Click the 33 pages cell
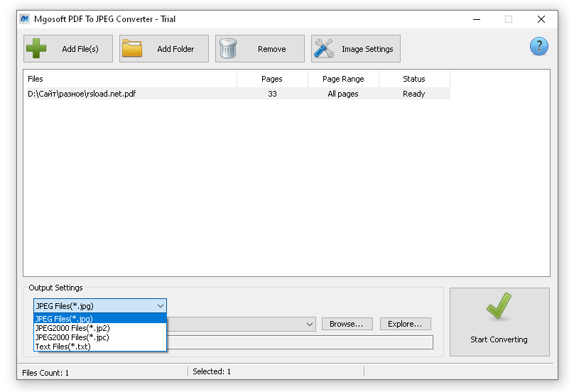The width and height of the screenshot is (569, 392). 272,94
